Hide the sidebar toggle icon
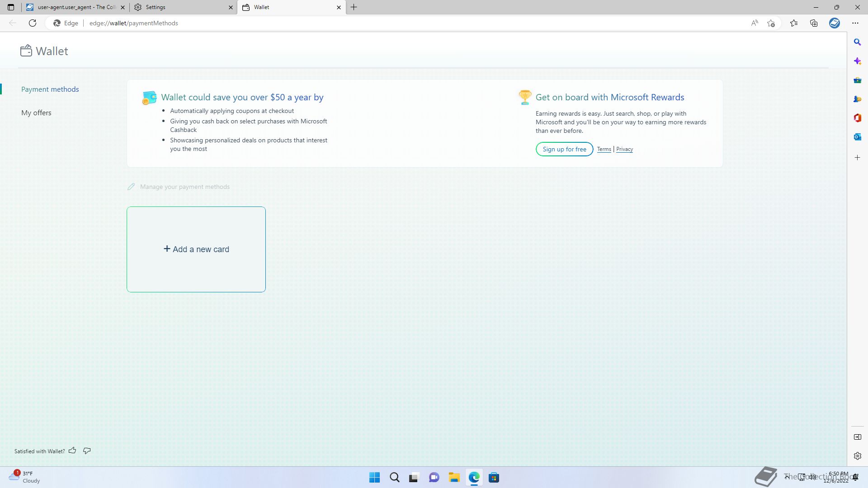 click(858, 437)
